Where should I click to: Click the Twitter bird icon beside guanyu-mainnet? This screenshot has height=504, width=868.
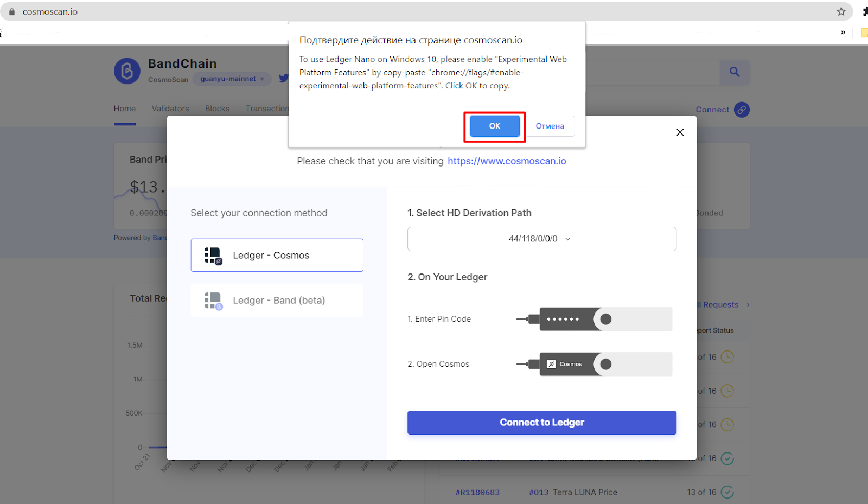coord(283,79)
